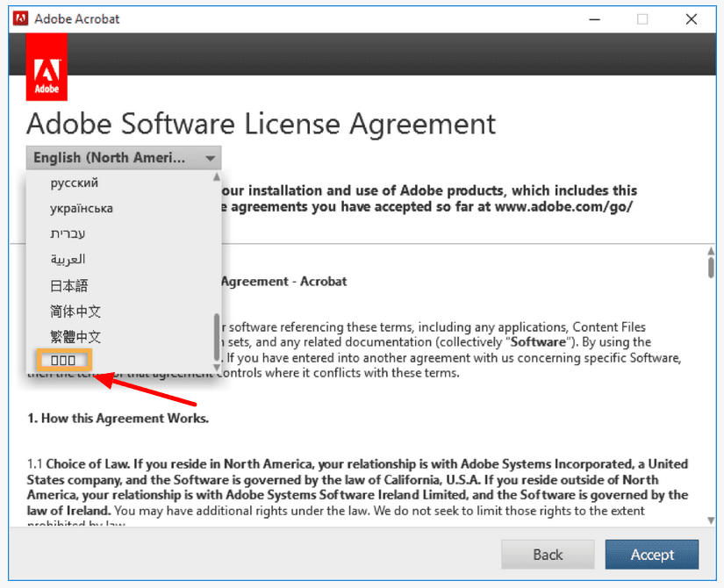Click the license text scrollbar down arrow
This screenshot has height=588, width=724.
710,520
